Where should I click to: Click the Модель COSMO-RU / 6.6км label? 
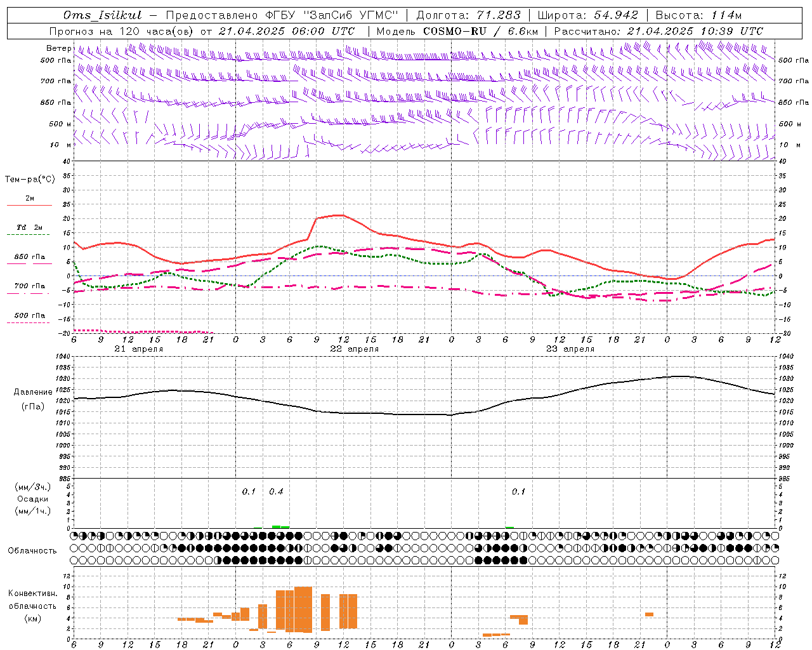[x=457, y=31]
